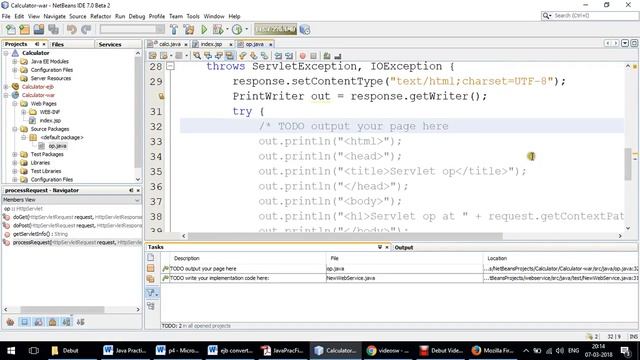The height and width of the screenshot is (360, 640).
Task: Click the Start Macro Recording red icon
Action: point(302,56)
